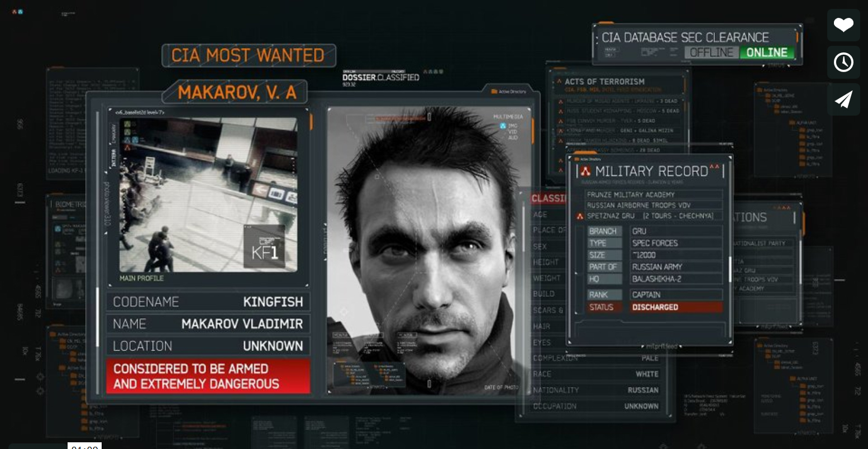Click the mlprfl.feed footer label

(661, 347)
